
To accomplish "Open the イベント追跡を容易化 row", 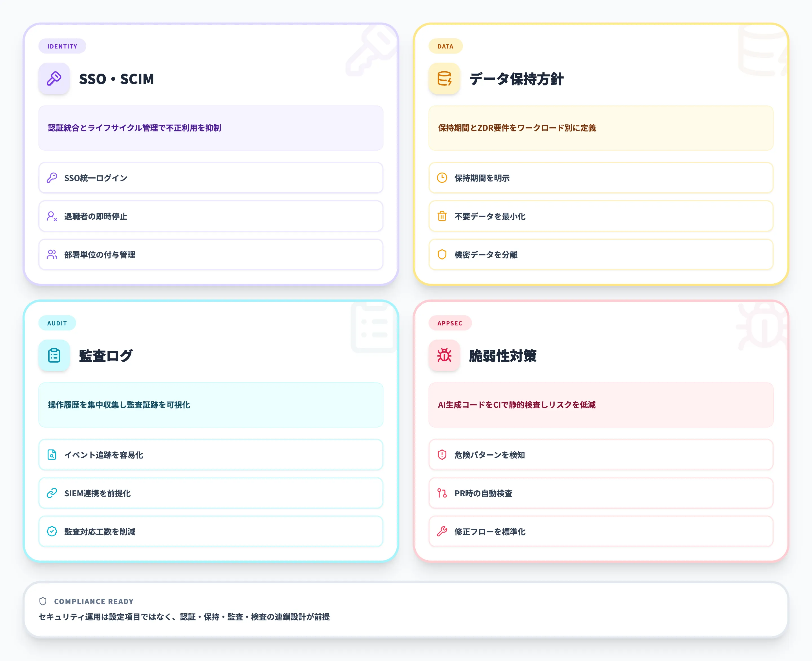I will coord(211,455).
